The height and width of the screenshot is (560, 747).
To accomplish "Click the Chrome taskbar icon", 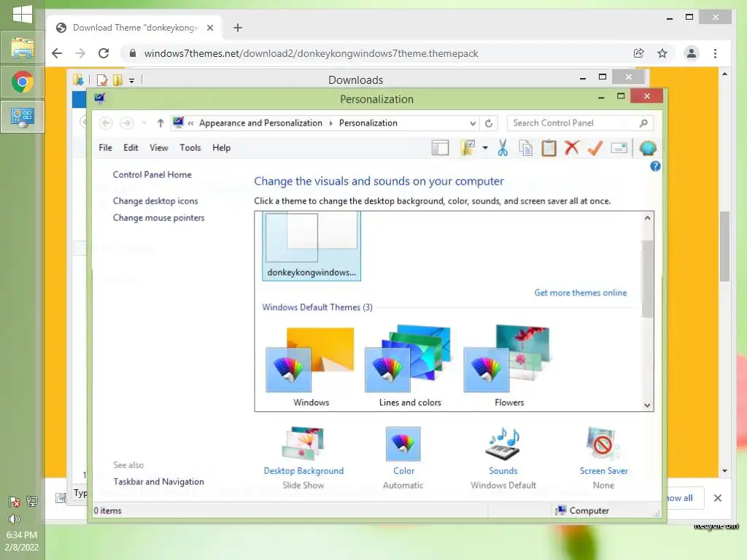I will pyautogui.click(x=23, y=82).
